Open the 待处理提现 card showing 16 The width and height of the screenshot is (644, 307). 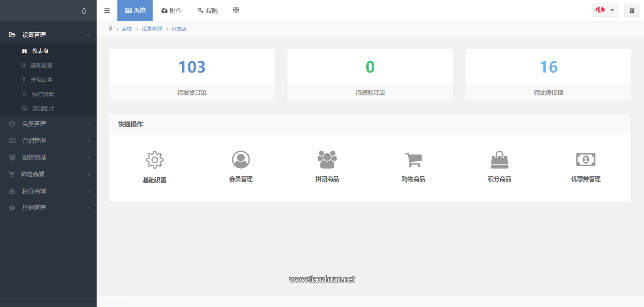coord(548,75)
